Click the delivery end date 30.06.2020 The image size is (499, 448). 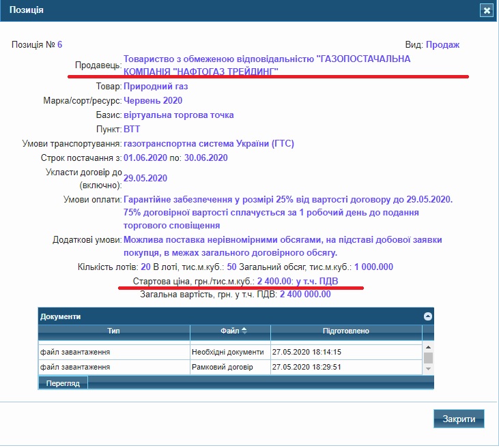[206, 158]
